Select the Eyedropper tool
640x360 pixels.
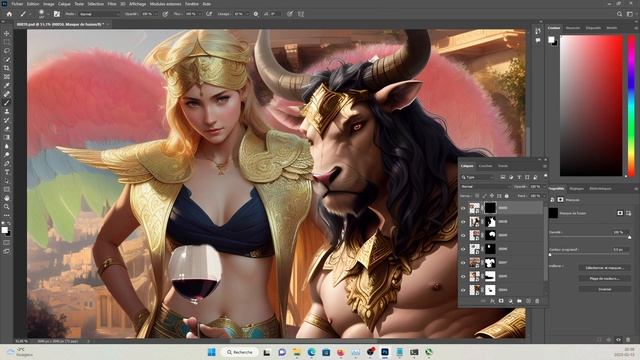coord(7,85)
